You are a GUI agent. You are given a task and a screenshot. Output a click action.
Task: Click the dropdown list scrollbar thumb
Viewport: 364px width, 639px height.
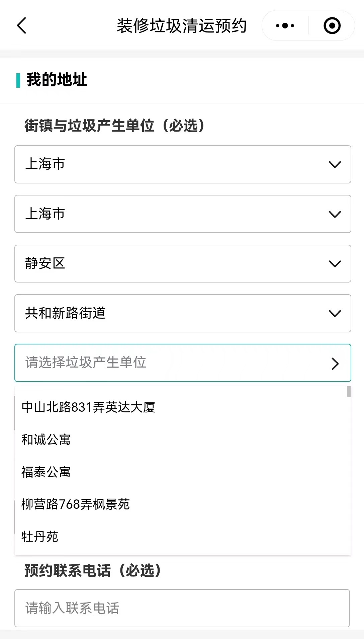(x=349, y=392)
